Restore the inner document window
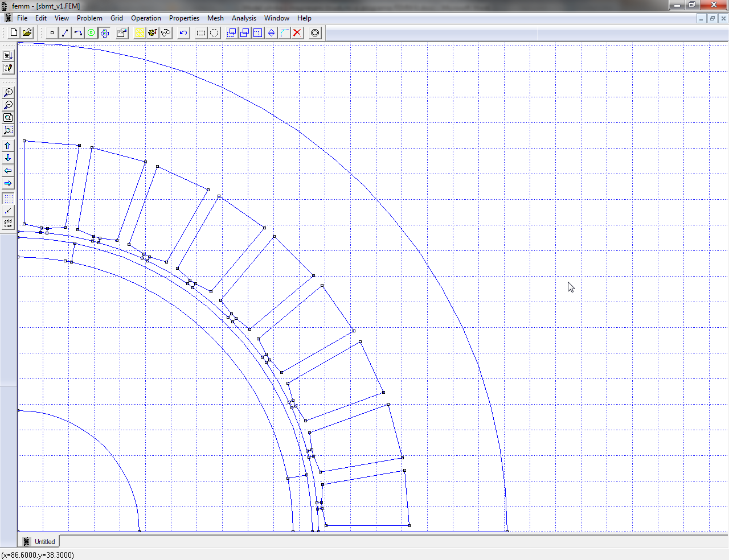729x560 pixels. [x=712, y=18]
